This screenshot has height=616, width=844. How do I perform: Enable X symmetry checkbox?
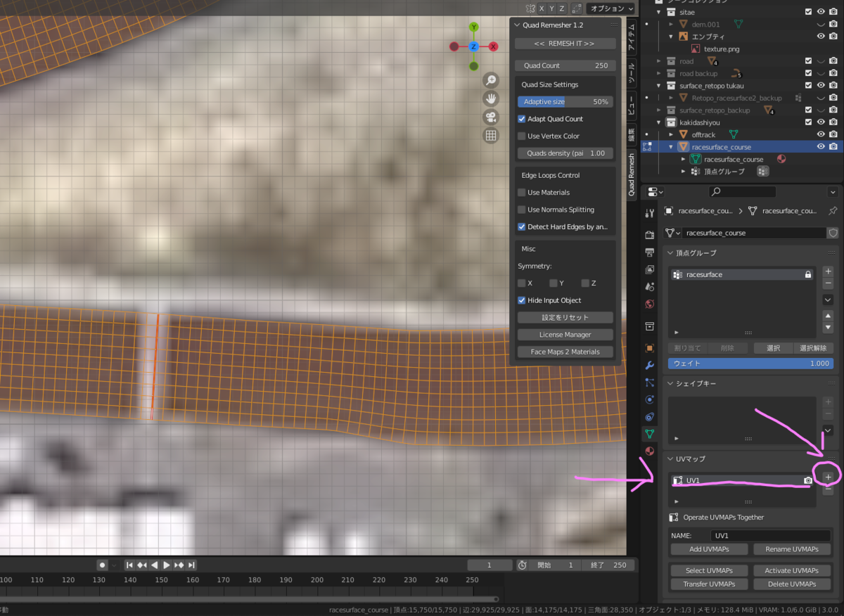[x=522, y=283]
